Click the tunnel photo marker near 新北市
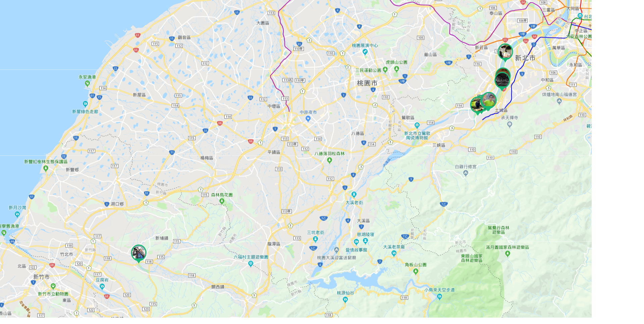This screenshot has height=324, width=644. (x=502, y=81)
